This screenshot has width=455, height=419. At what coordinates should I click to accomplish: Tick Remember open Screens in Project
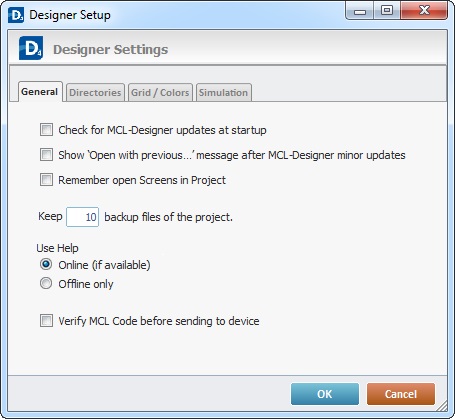click(x=46, y=180)
